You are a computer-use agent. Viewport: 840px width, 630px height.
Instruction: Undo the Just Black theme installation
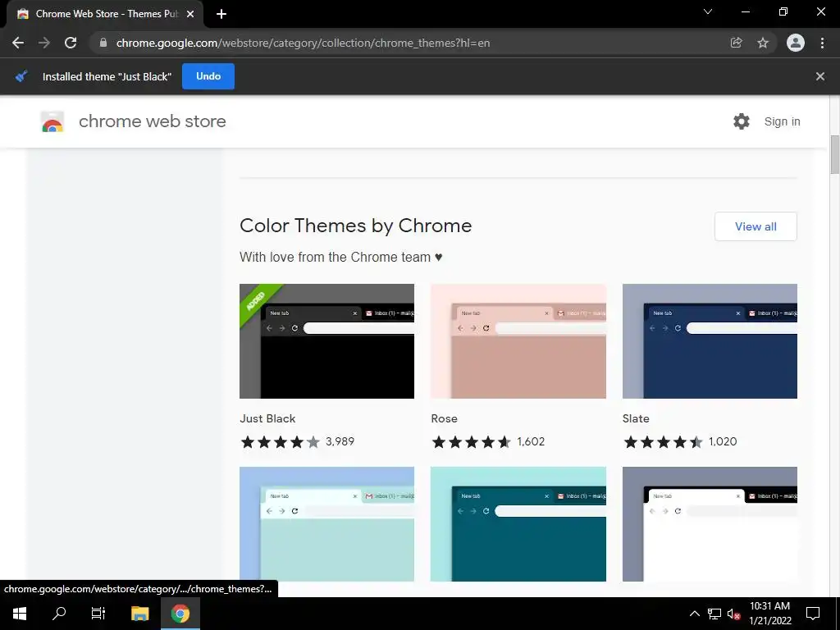pyautogui.click(x=208, y=76)
